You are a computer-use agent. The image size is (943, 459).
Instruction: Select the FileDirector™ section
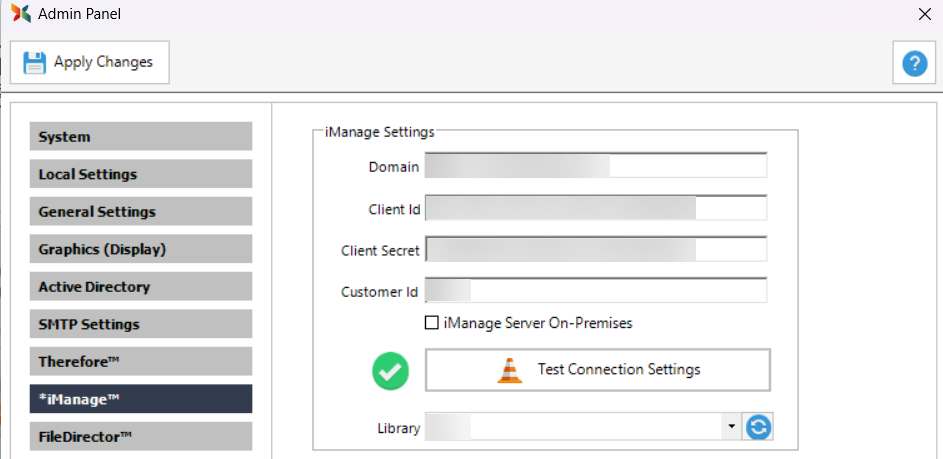[x=140, y=437]
